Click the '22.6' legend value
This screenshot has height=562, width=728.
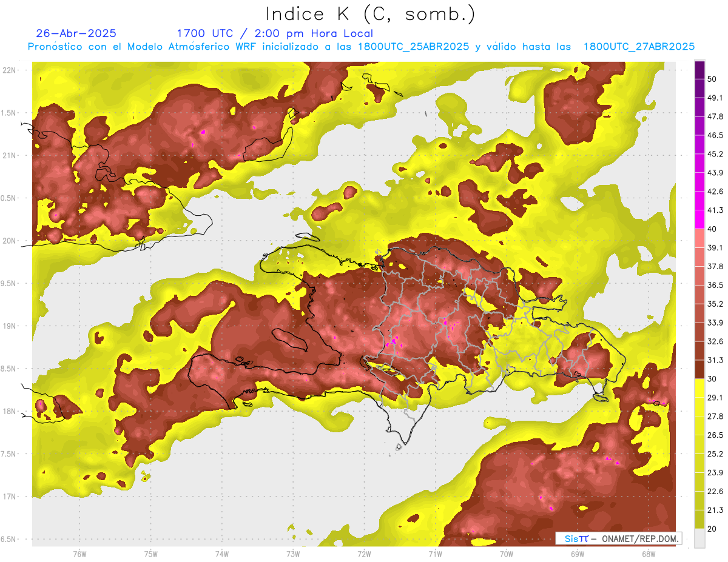tap(715, 491)
